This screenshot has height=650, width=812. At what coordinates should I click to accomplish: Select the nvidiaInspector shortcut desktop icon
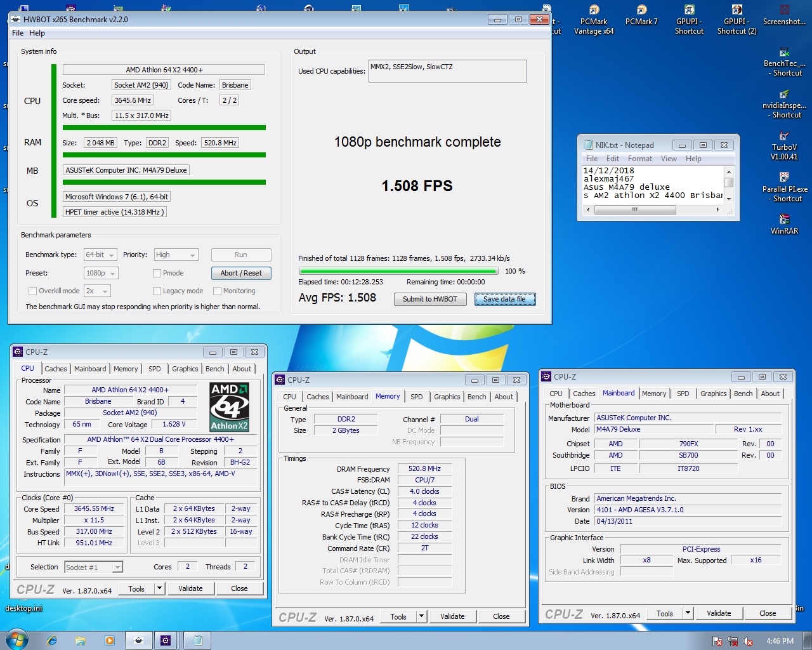point(784,104)
